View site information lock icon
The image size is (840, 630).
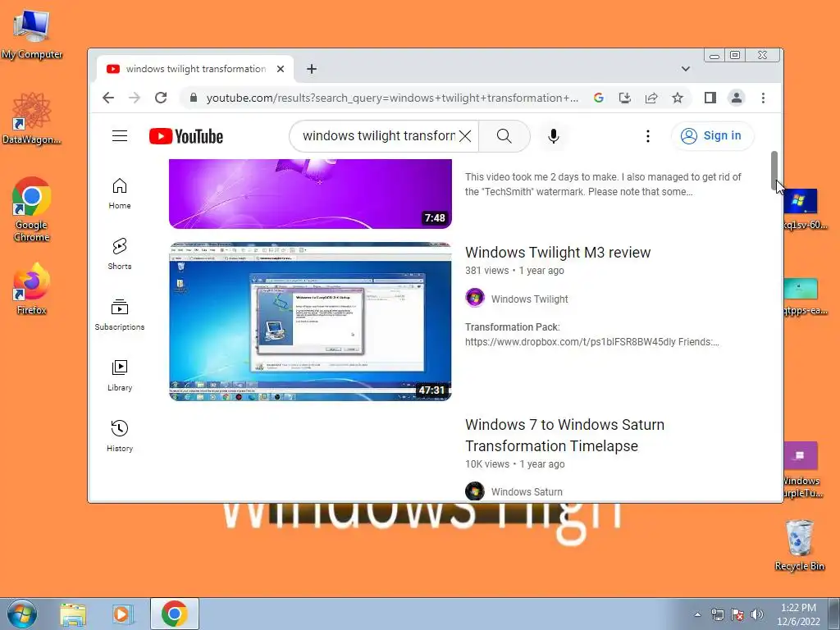pyautogui.click(x=194, y=98)
